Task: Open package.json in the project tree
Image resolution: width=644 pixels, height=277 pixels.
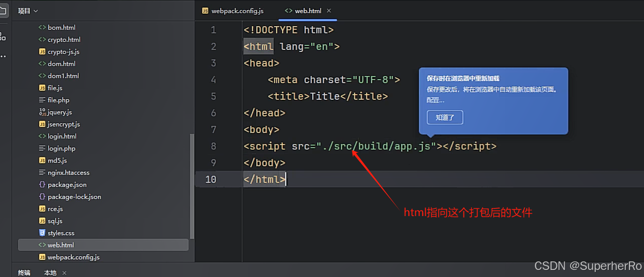Action: click(67, 185)
